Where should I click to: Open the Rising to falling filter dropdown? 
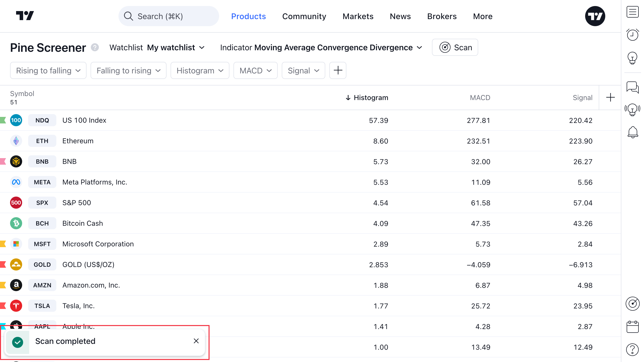(x=48, y=71)
